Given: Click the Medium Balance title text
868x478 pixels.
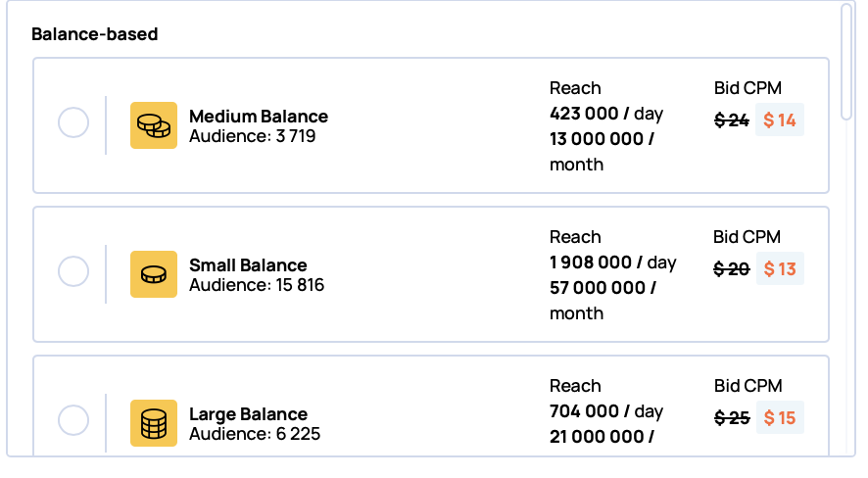Looking at the screenshot, I should point(259,117).
